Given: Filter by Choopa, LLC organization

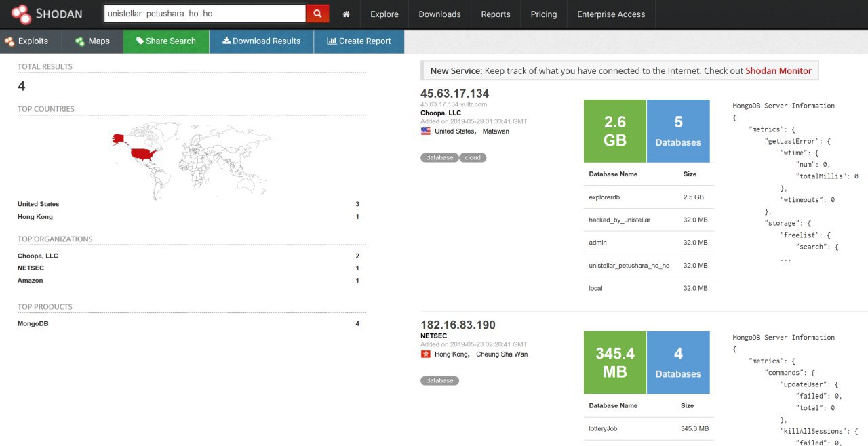Looking at the screenshot, I should coord(38,256).
